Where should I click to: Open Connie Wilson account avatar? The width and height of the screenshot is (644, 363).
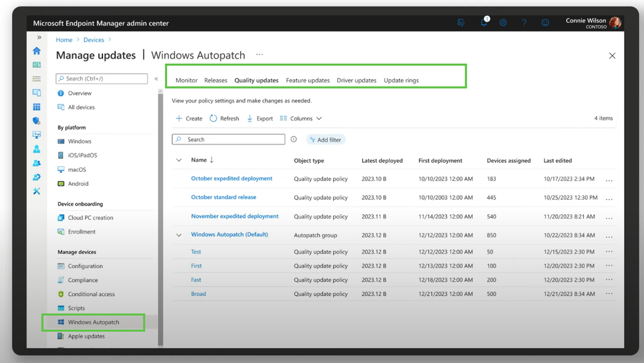pyautogui.click(x=615, y=23)
